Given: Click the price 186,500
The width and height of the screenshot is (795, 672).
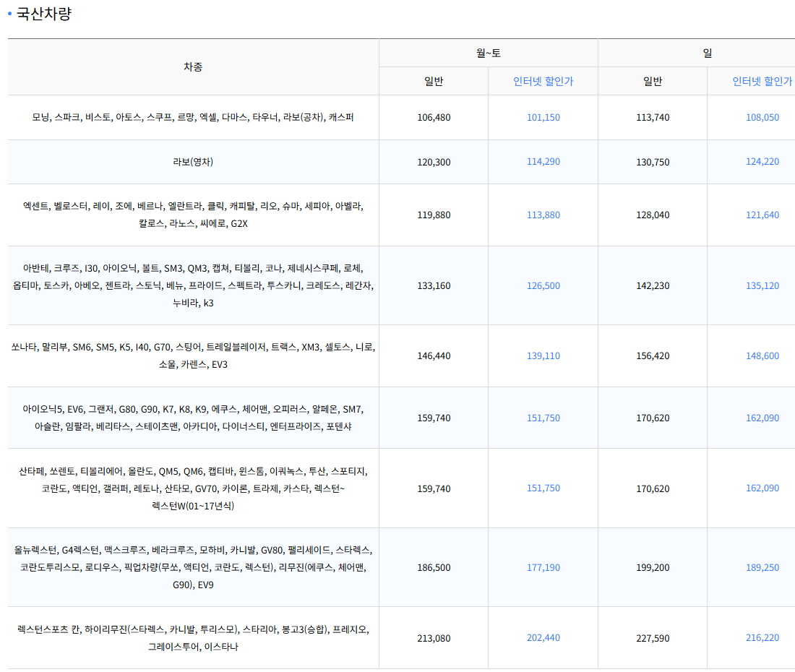Looking at the screenshot, I should (434, 568).
